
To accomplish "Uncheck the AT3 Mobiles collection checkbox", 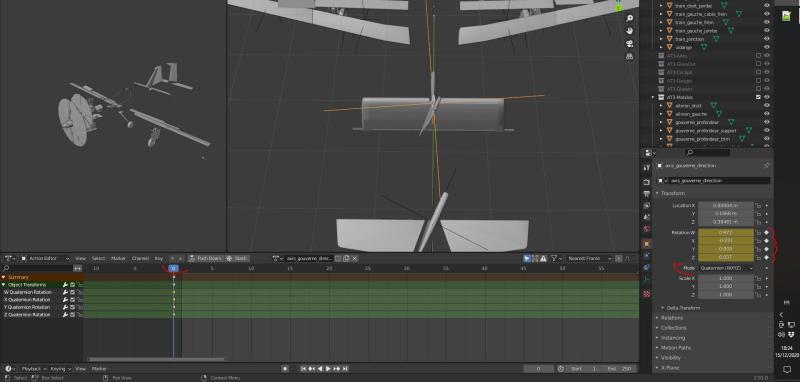I will tap(758, 97).
